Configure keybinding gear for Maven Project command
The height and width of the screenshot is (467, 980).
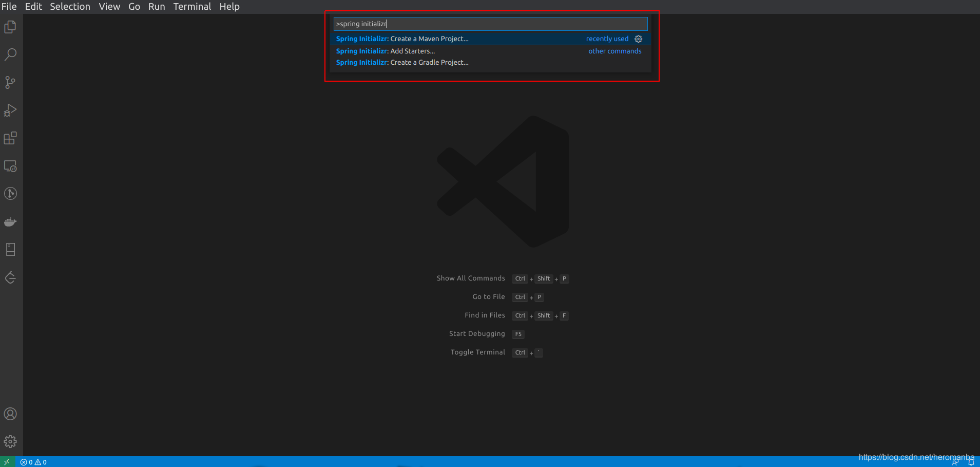click(x=639, y=39)
